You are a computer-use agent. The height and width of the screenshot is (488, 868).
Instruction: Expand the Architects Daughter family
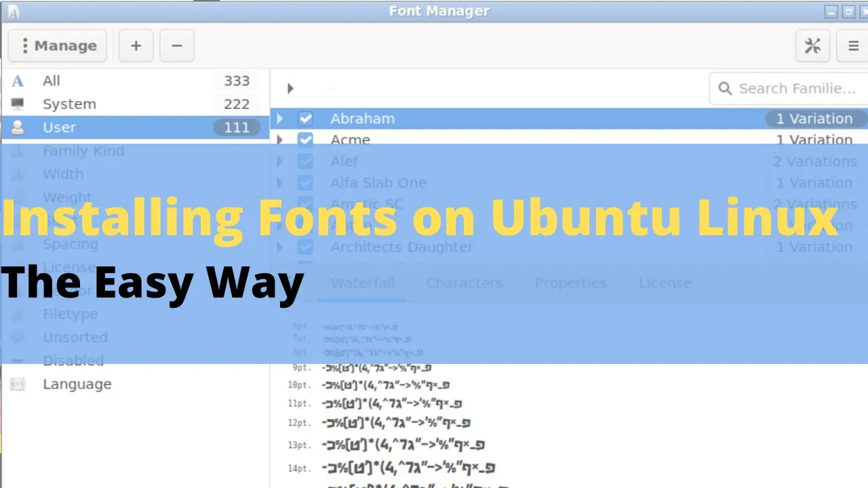[279, 247]
